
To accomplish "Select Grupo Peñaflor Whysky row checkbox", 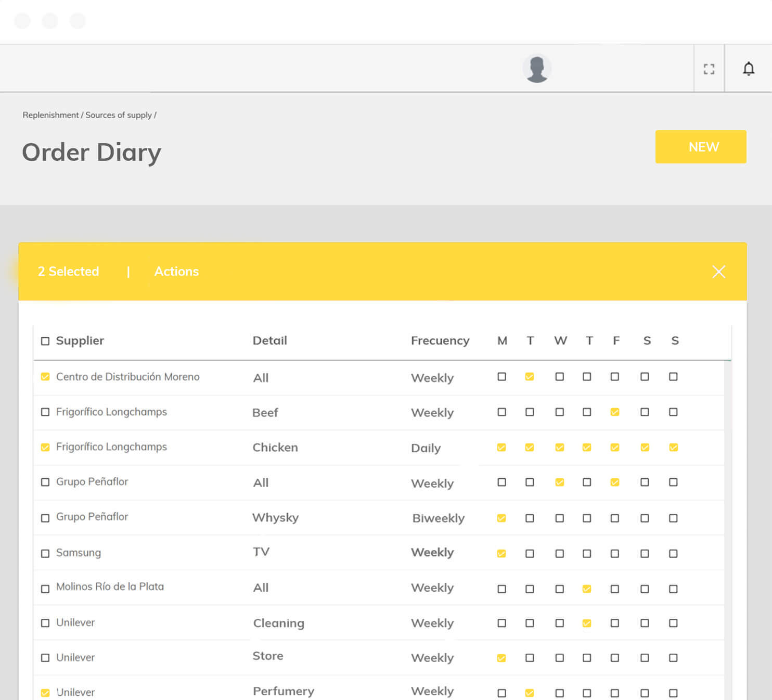I will (x=45, y=518).
